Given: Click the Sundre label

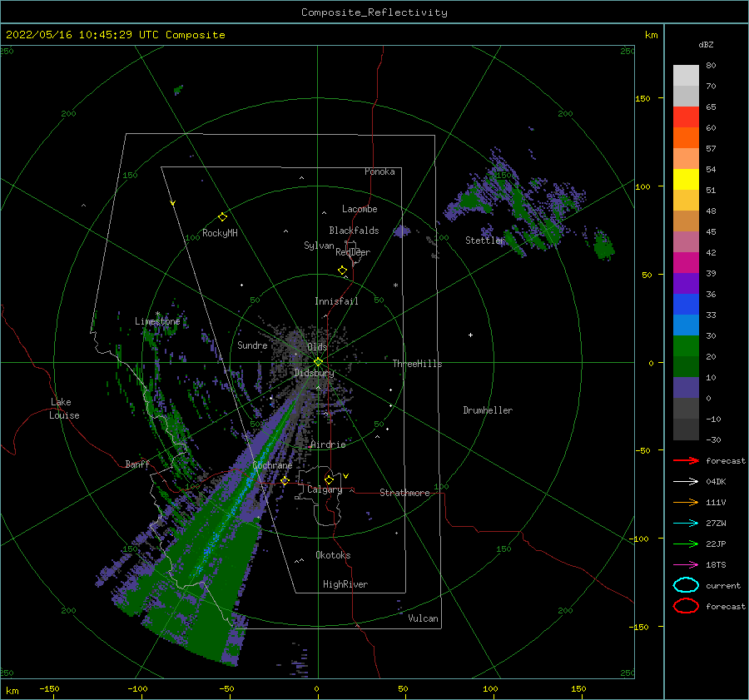Looking at the screenshot, I should tap(252, 345).
